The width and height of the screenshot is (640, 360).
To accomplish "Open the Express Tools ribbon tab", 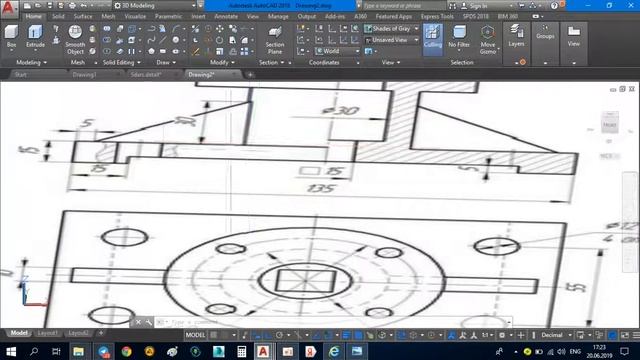I will point(437,16).
